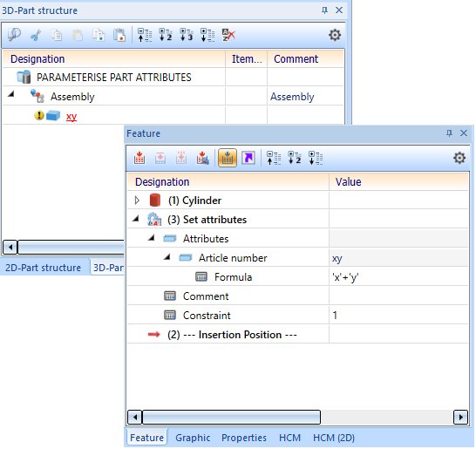Click the purple arrow icon in Feature toolbar
This screenshot has height=449, width=476.
pyautogui.click(x=248, y=158)
